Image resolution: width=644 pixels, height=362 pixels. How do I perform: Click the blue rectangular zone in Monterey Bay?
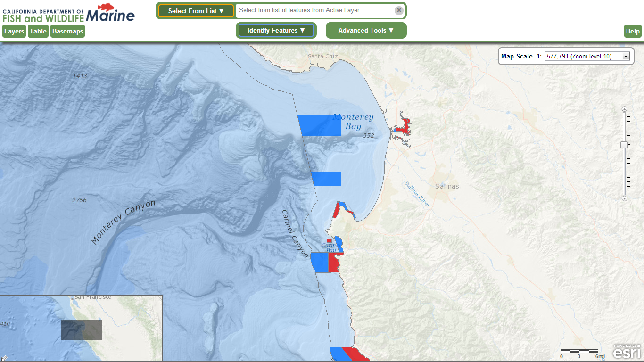coord(319,125)
